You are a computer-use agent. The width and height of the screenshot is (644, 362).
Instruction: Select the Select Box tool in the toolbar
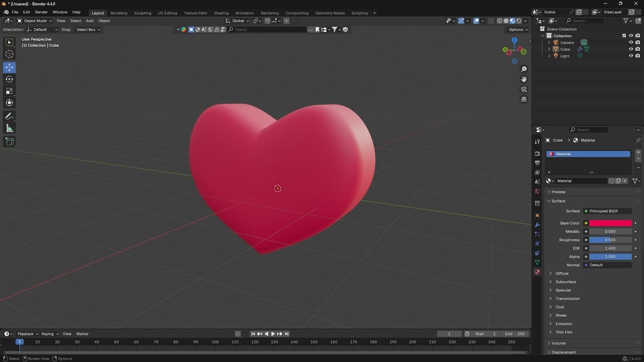click(10, 43)
